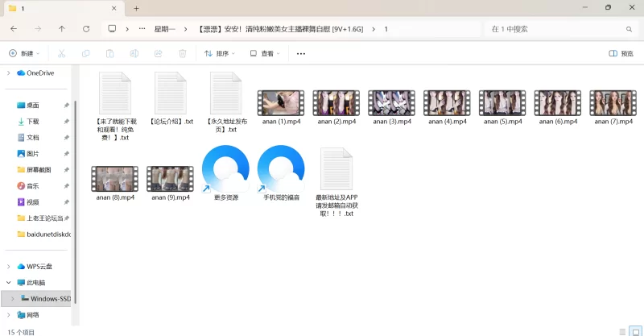Click the 星期一 breadcrumb
644x336 pixels.
(x=165, y=29)
